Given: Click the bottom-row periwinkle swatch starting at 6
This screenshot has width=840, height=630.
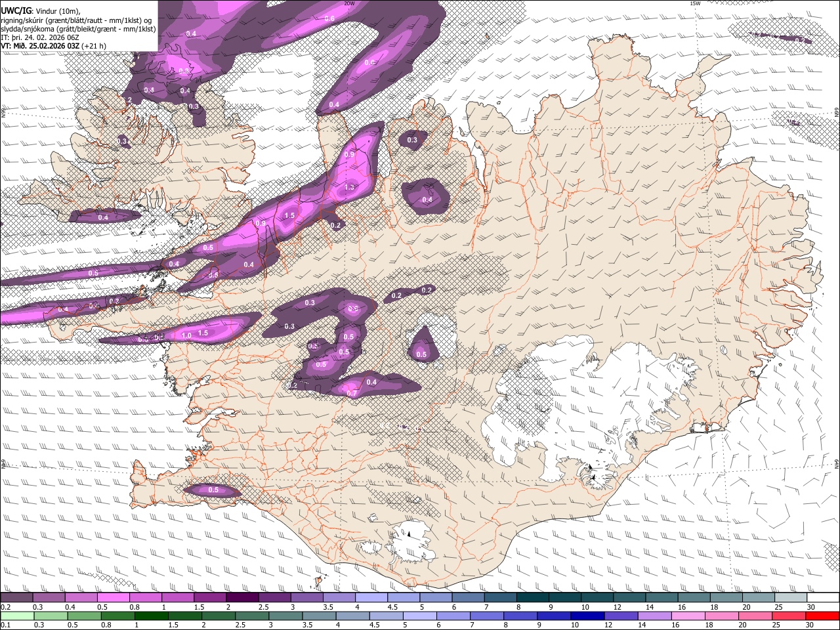Looking at the screenshot, I should pyautogui.click(x=454, y=616).
